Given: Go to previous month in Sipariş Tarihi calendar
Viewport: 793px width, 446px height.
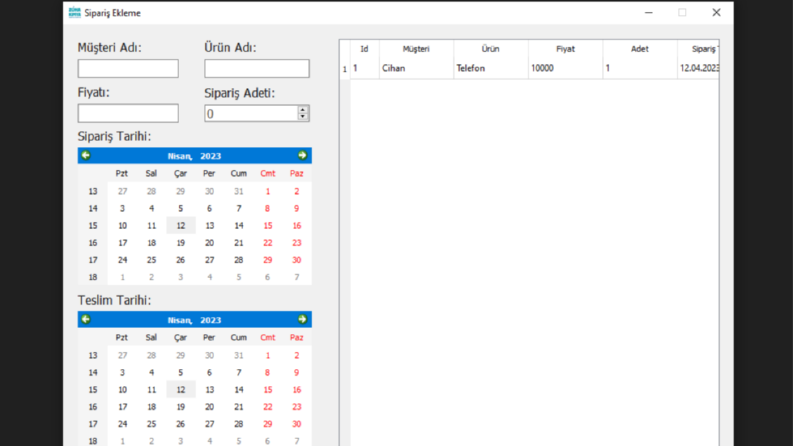Looking at the screenshot, I should pyautogui.click(x=86, y=155).
